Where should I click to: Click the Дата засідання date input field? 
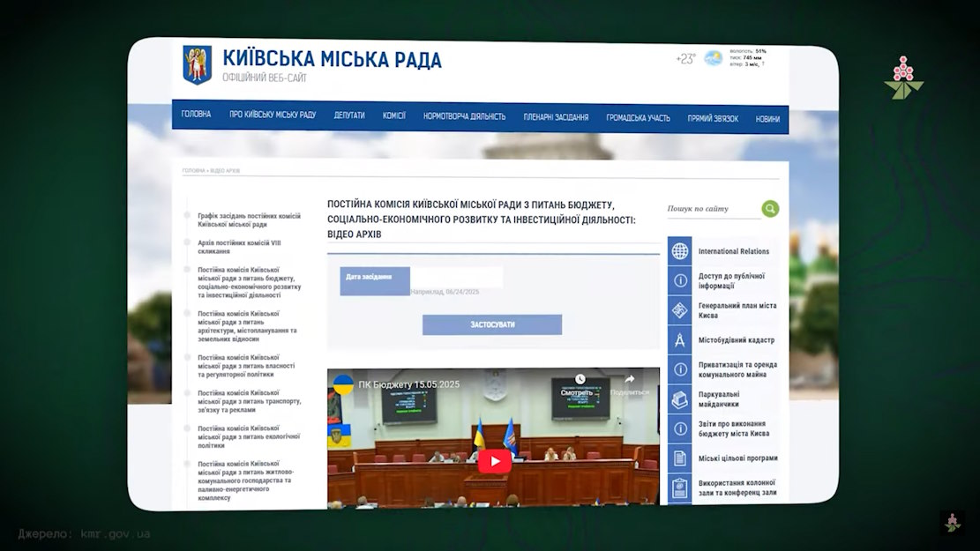click(x=456, y=277)
